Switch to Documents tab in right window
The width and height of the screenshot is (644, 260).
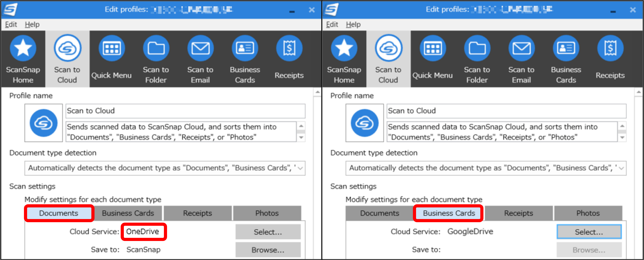(x=380, y=213)
